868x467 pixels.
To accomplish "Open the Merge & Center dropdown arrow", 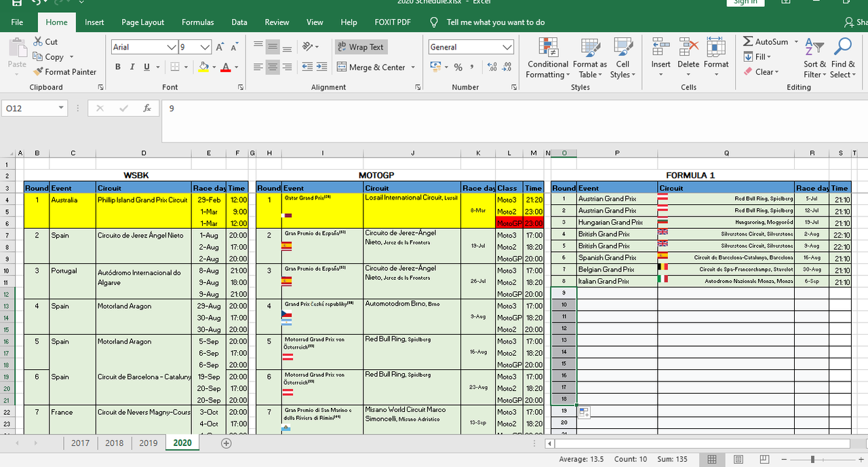I will click(x=412, y=67).
